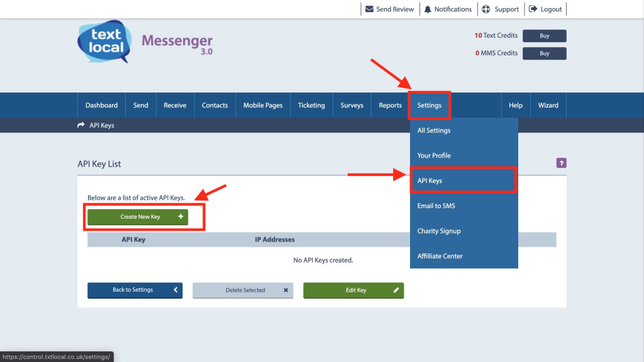Click the Messenger 3.0 title

point(177,45)
